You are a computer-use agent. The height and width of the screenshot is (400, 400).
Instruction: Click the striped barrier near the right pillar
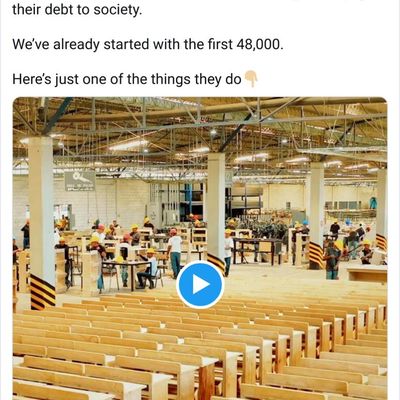coord(316,256)
